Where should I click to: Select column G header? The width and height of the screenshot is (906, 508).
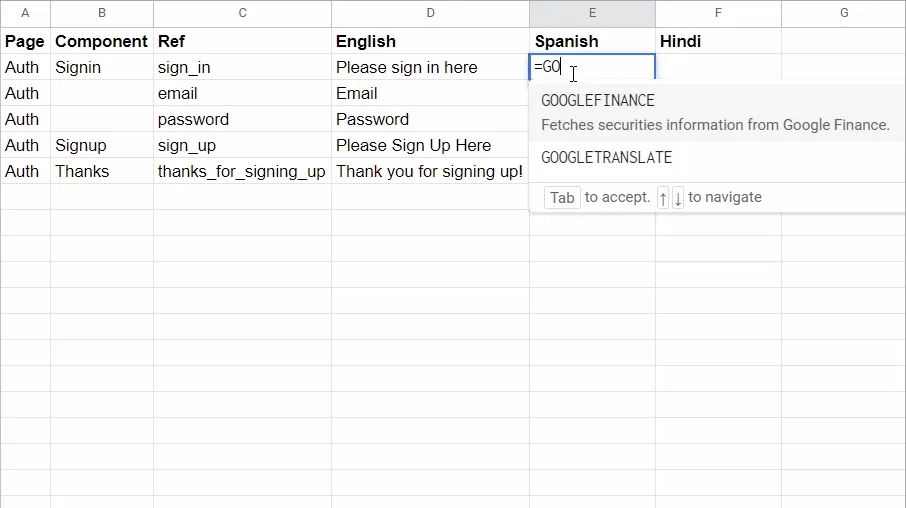tap(844, 13)
